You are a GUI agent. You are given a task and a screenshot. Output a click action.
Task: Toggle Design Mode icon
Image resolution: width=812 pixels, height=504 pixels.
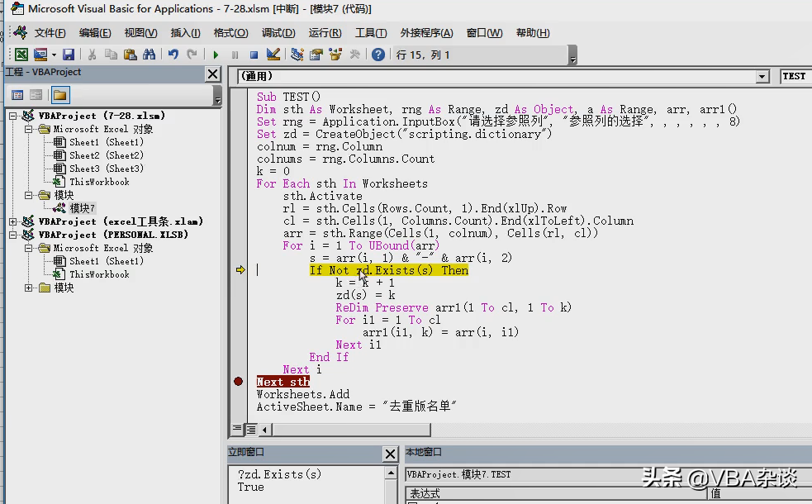pyautogui.click(x=273, y=55)
